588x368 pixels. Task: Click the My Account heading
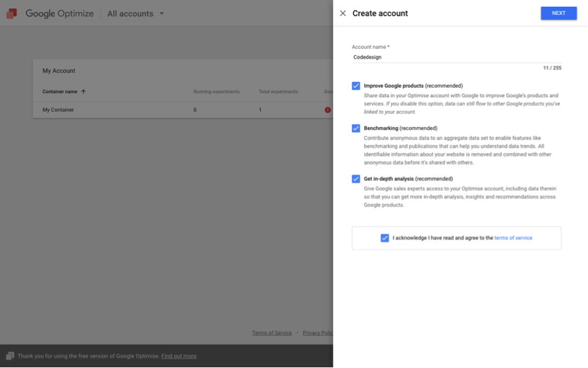(58, 71)
